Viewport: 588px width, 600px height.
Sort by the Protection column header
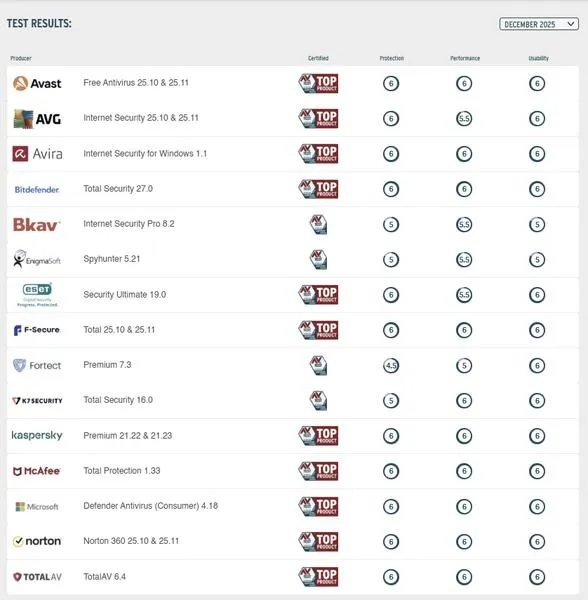click(391, 58)
